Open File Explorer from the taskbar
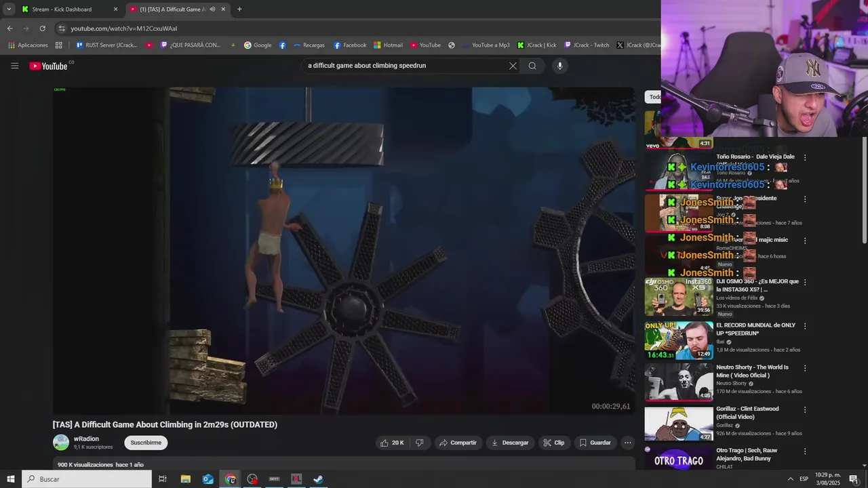Screen dimensions: 868x488 185,479
